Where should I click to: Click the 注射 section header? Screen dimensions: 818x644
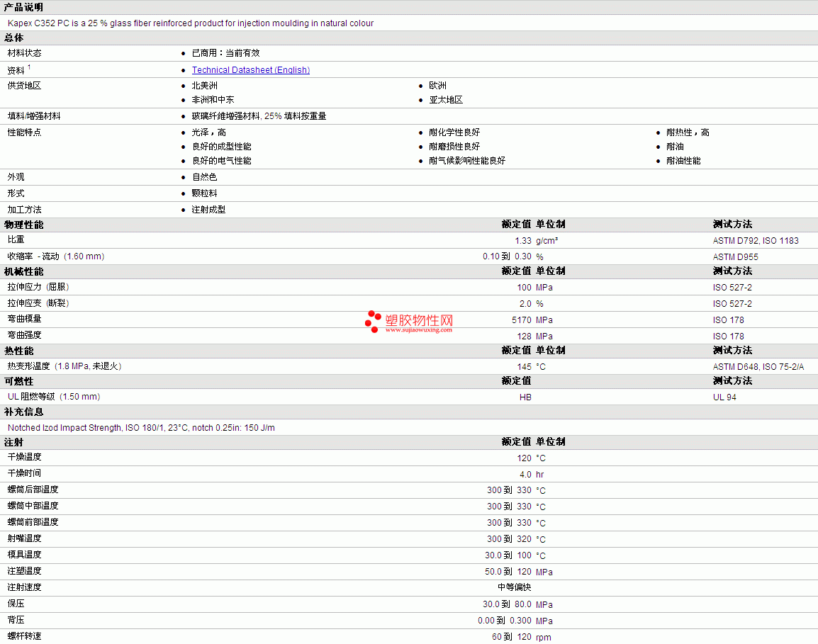click(14, 443)
